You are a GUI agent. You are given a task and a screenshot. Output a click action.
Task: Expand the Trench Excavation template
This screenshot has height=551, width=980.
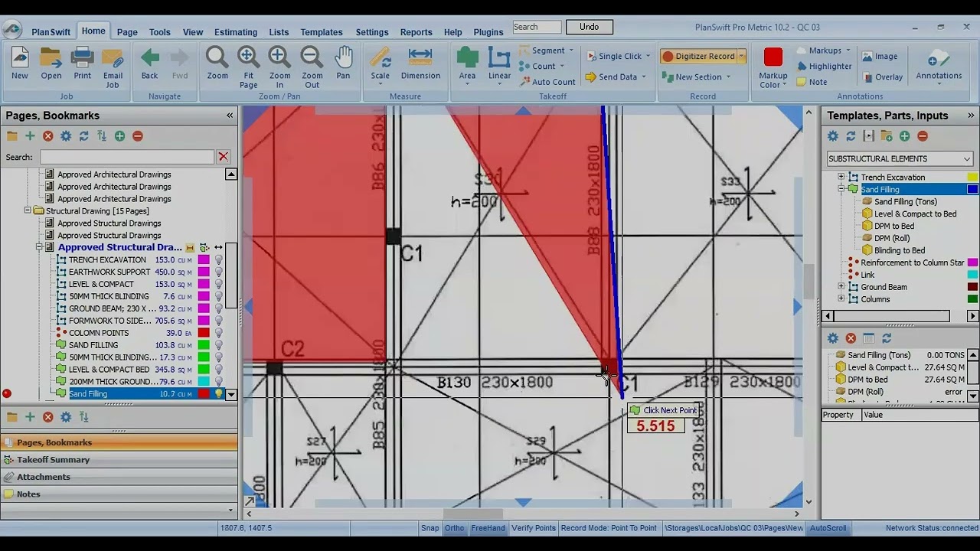(841, 178)
